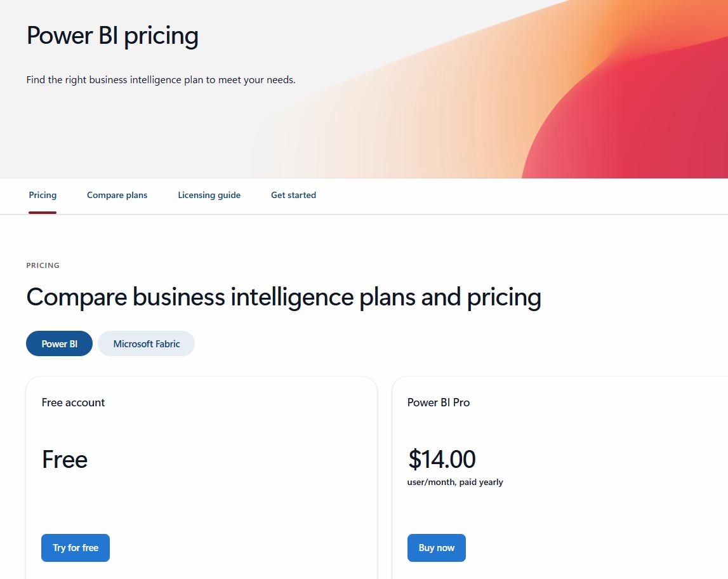Click Try for free on Free account
The height and width of the screenshot is (579, 728).
pos(75,547)
